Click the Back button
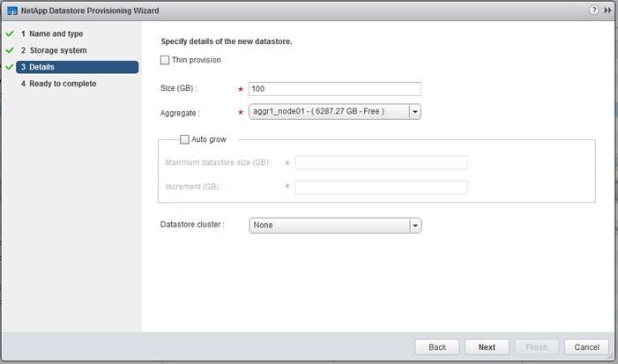The width and height of the screenshot is (618, 364). point(437,347)
